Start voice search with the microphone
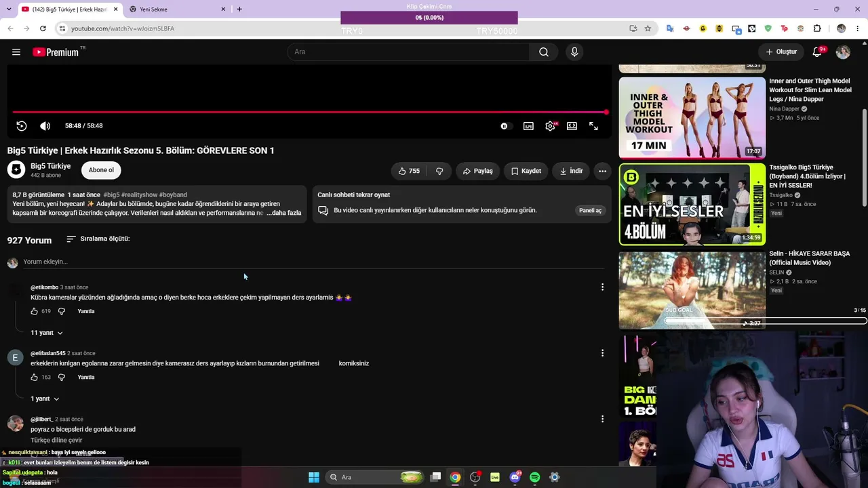The width and height of the screenshot is (868, 488). (574, 52)
